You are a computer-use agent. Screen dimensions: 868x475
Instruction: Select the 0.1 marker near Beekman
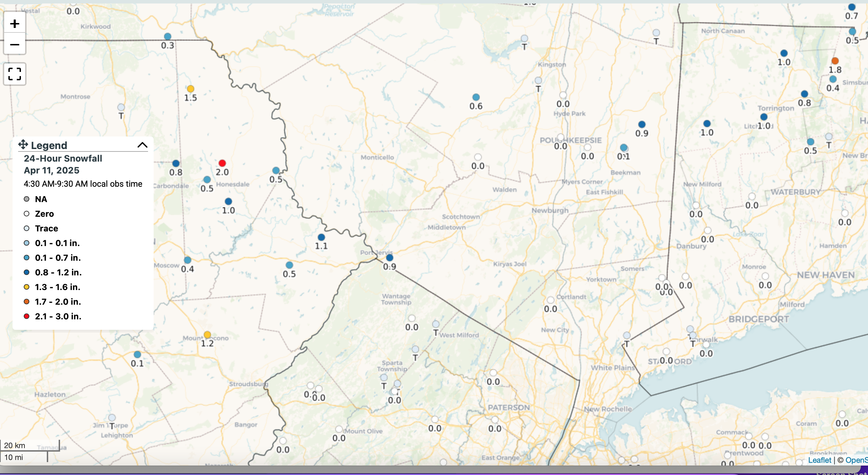click(624, 147)
